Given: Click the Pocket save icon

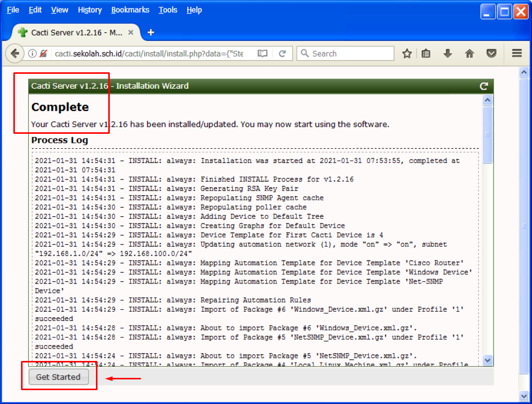Looking at the screenshot, I should (x=491, y=53).
